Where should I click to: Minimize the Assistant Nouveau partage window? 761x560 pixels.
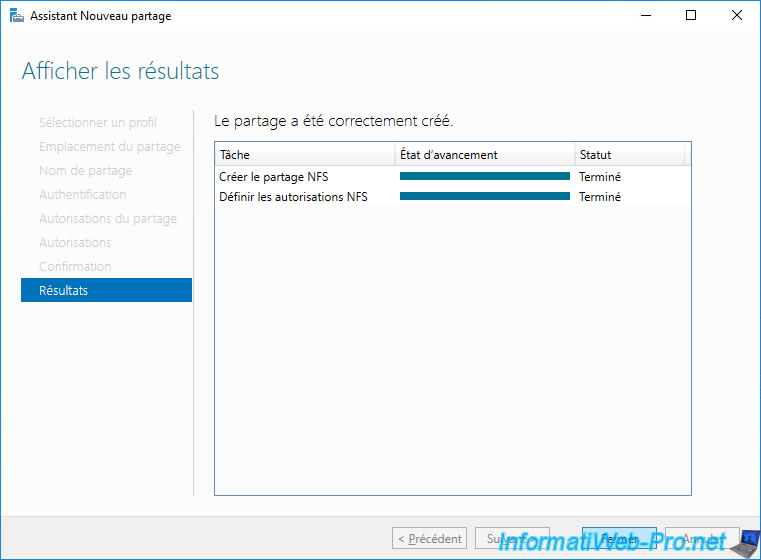(644, 16)
